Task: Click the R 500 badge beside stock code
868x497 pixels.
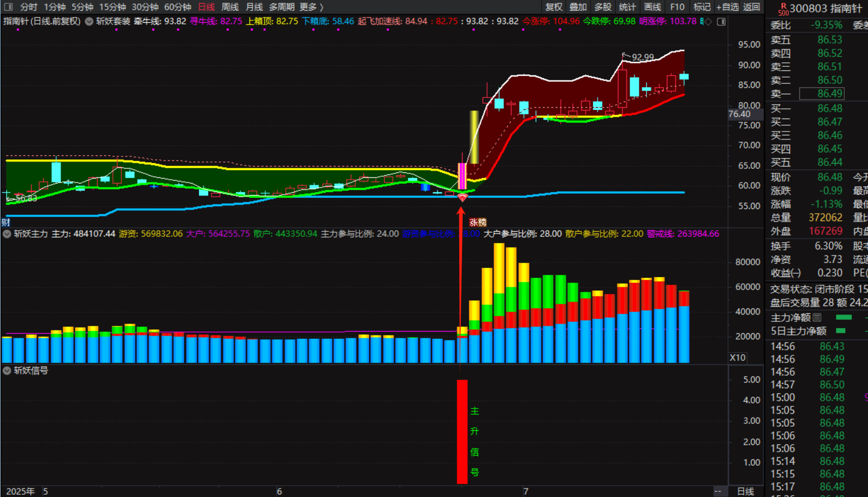Action: 783,9
